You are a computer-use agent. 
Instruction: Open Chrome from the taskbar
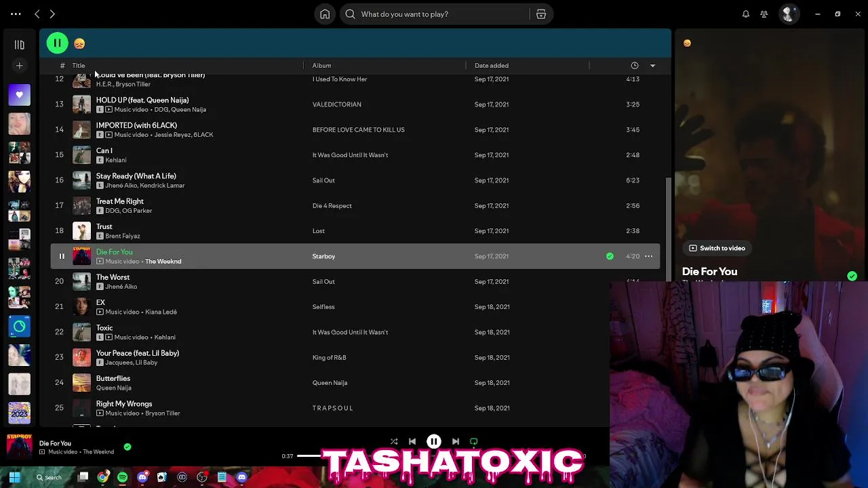click(102, 477)
